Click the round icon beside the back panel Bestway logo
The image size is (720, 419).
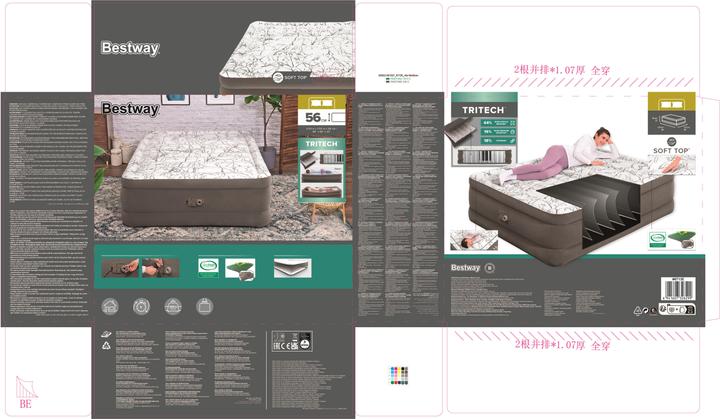pyautogui.click(x=490, y=267)
